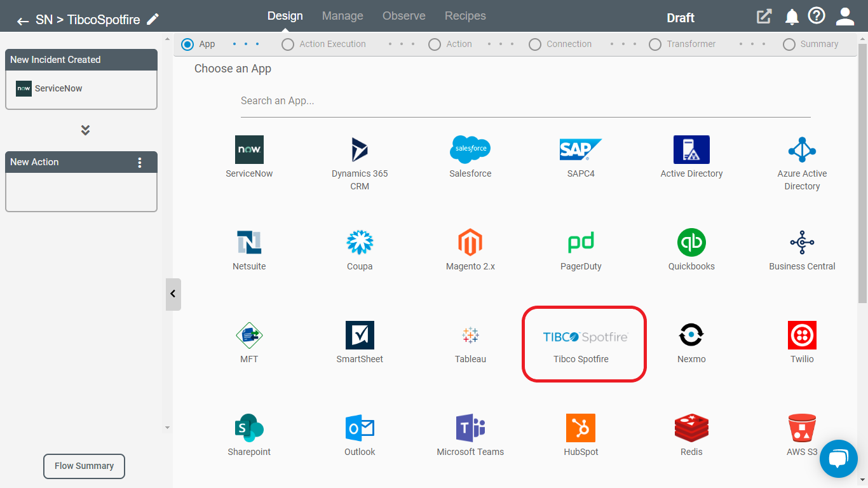Select the ServiceNow app icon
Screen dimensions: 868x488
(x=249, y=150)
